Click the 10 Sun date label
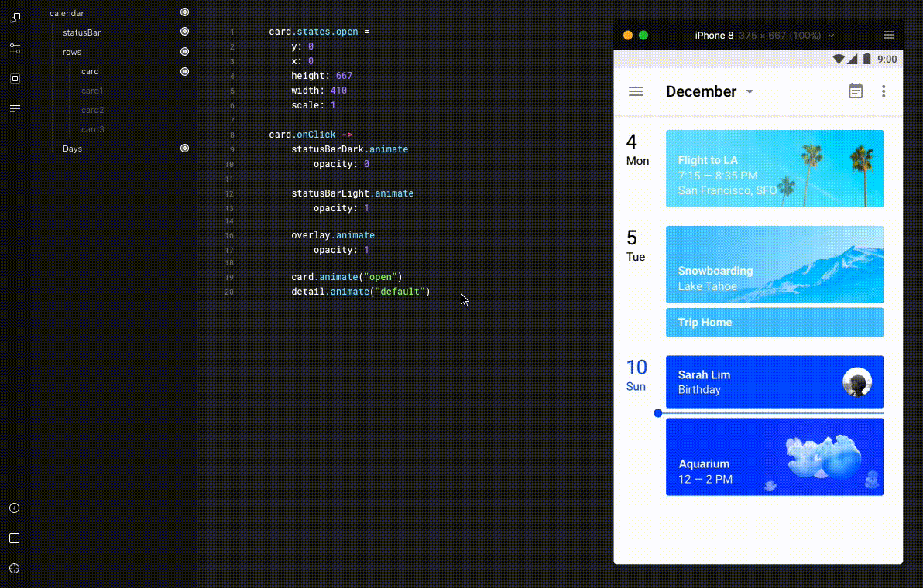923x588 pixels. tap(636, 374)
